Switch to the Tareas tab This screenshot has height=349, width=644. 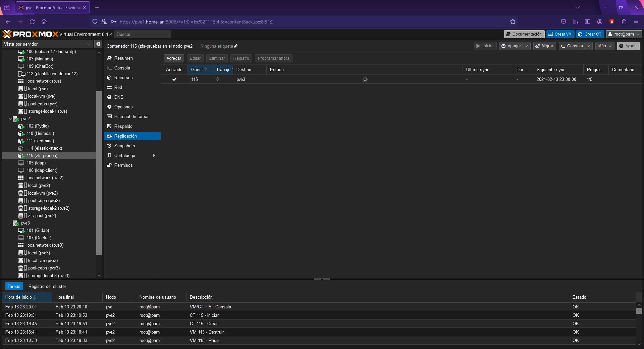(x=14, y=286)
